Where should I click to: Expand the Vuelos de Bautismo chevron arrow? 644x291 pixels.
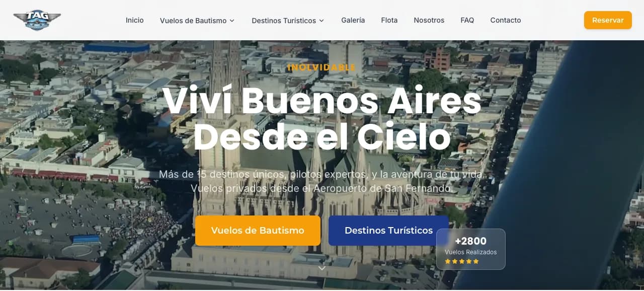tap(232, 21)
